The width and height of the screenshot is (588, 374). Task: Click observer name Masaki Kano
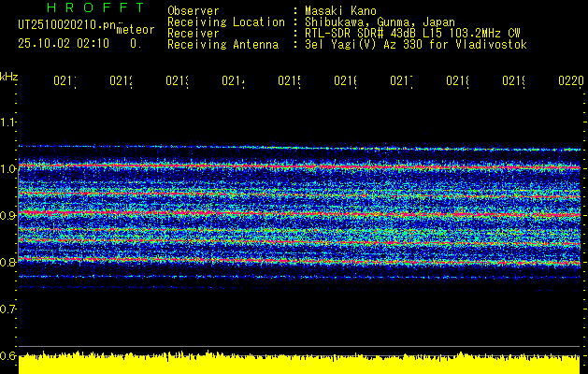(x=340, y=11)
